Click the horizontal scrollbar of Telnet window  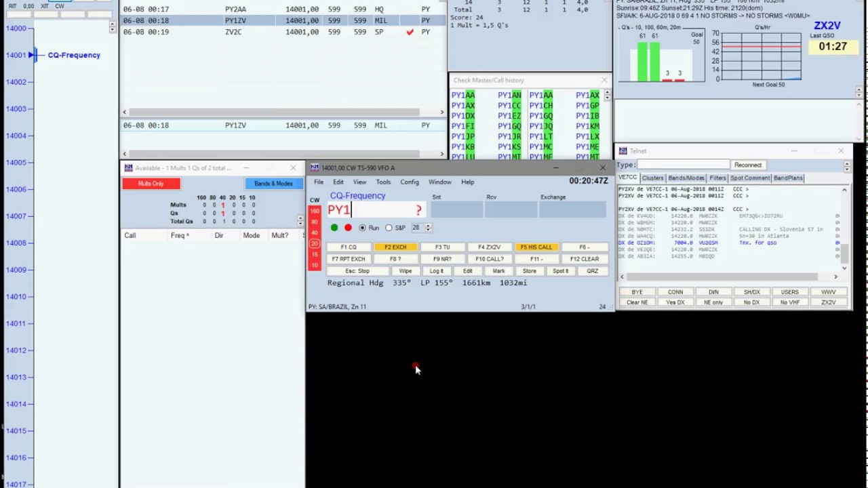pyautogui.click(x=730, y=277)
